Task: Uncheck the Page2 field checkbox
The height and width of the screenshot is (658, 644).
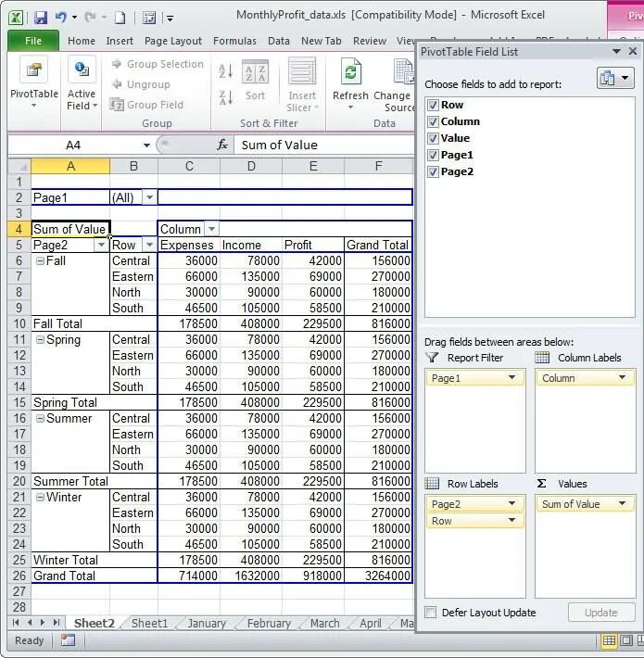Action: click(433, 172)
